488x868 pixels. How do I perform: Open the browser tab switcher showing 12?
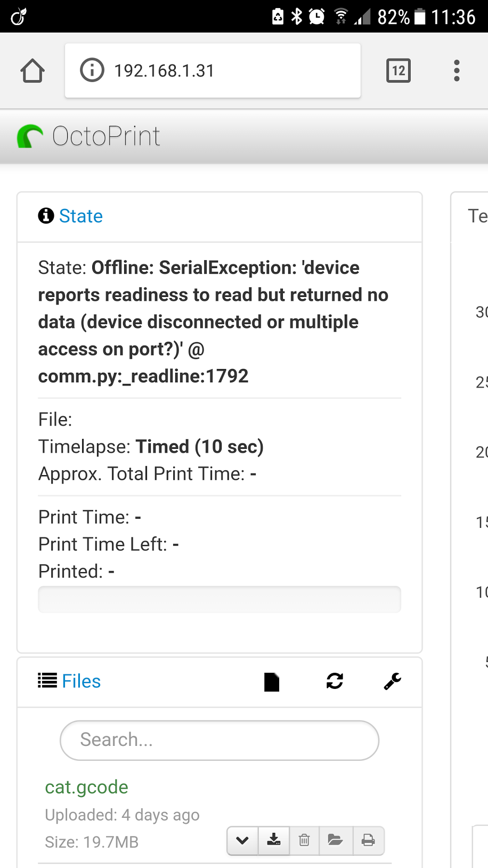398,70
